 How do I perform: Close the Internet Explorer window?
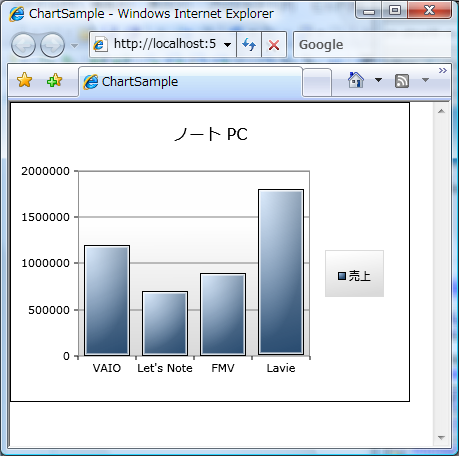pos(430,10)
